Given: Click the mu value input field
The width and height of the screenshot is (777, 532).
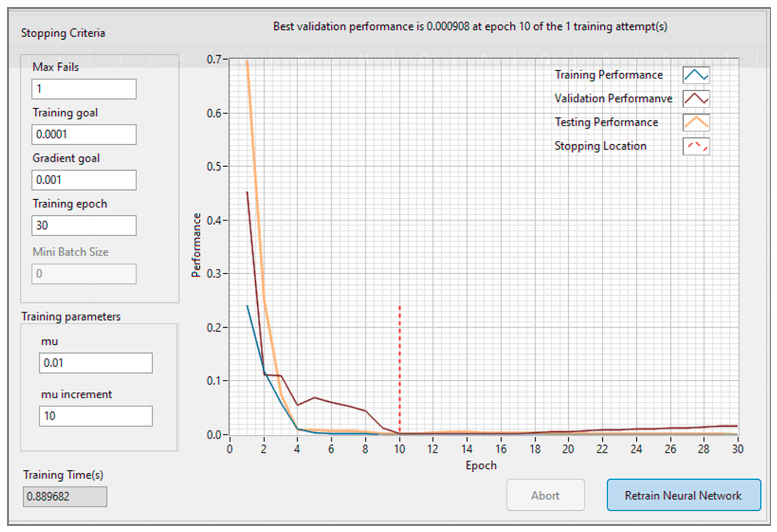Looking at the screenshot, I should point(96,363).
